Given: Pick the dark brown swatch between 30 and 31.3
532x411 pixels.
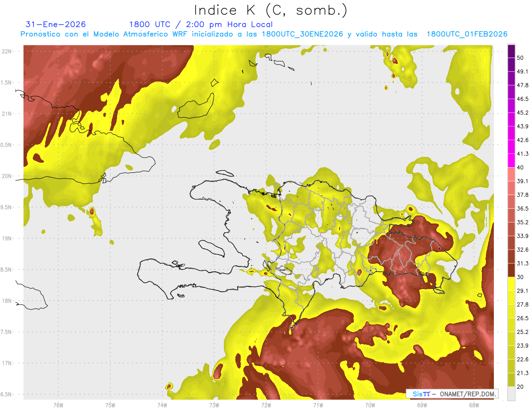Looking at the screenshot, I should click(x=511, y=270).
